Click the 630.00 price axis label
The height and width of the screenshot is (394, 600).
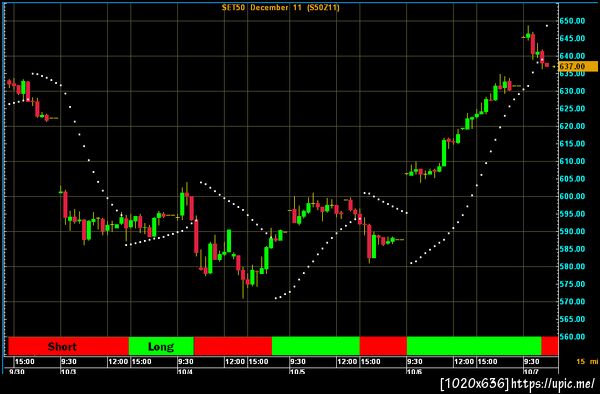pos(572,91)
